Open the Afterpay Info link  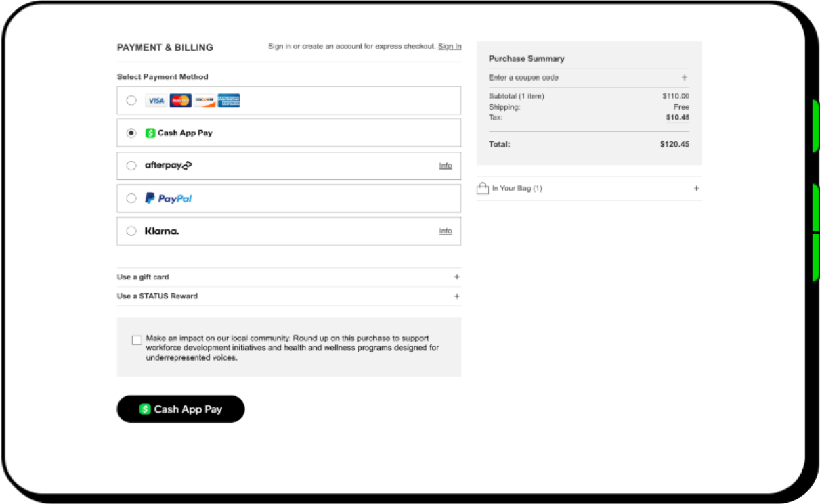point(445,166)
